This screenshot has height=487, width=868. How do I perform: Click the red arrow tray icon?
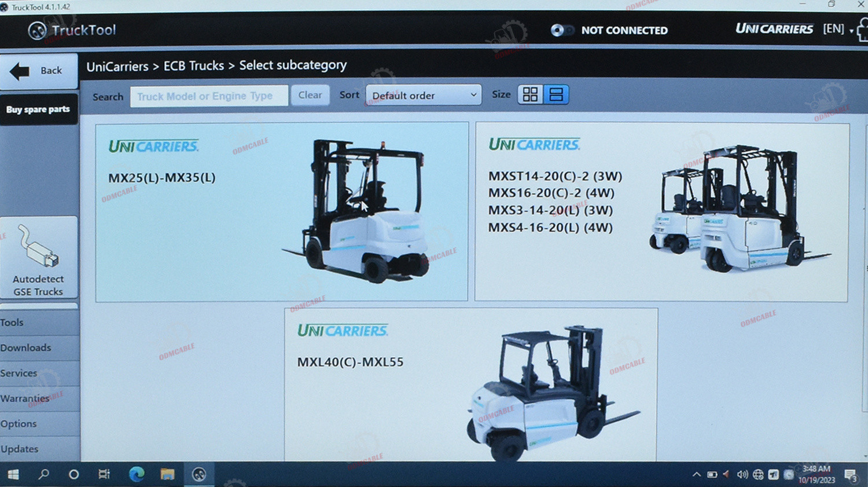[x=726, y=474]
